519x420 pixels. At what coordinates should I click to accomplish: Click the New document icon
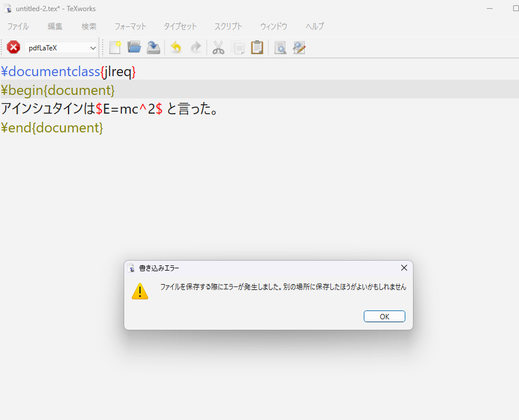[115, 47]
